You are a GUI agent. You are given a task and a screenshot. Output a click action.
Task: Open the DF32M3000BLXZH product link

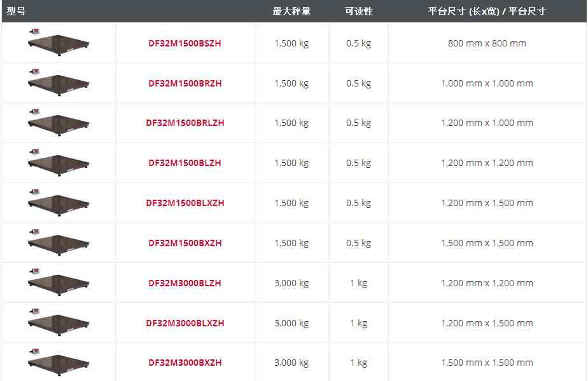click(185, 322)
